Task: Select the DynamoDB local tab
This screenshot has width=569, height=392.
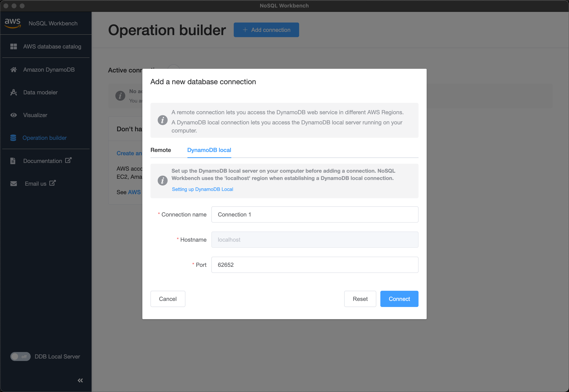Action: (x=209, y=150)
